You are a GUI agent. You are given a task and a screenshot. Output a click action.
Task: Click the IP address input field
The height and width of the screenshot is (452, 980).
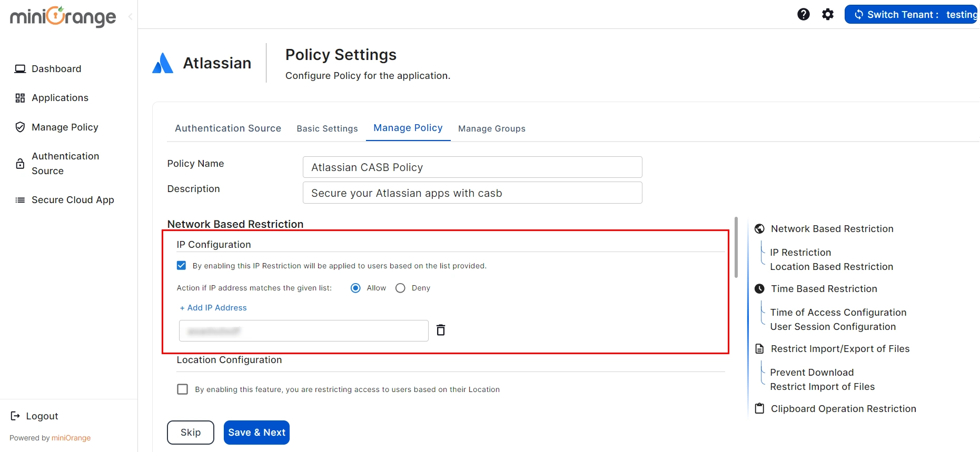304,331
